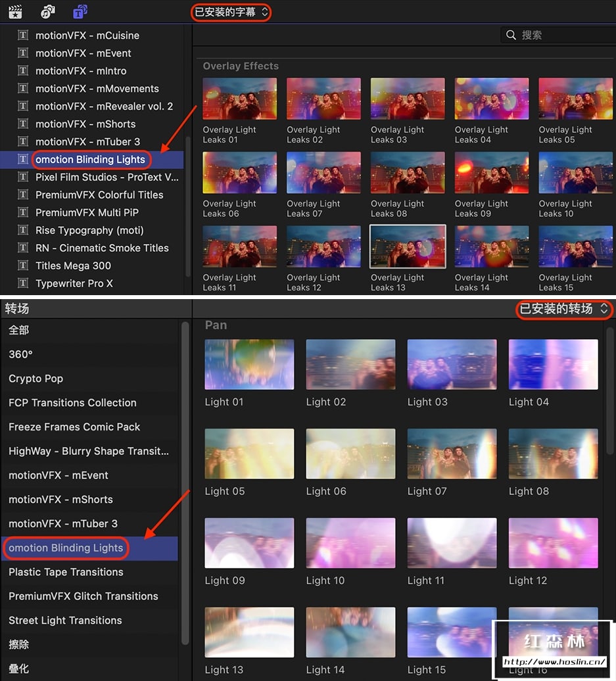Select FCP Transitions Collection category

tap(89, 402)
